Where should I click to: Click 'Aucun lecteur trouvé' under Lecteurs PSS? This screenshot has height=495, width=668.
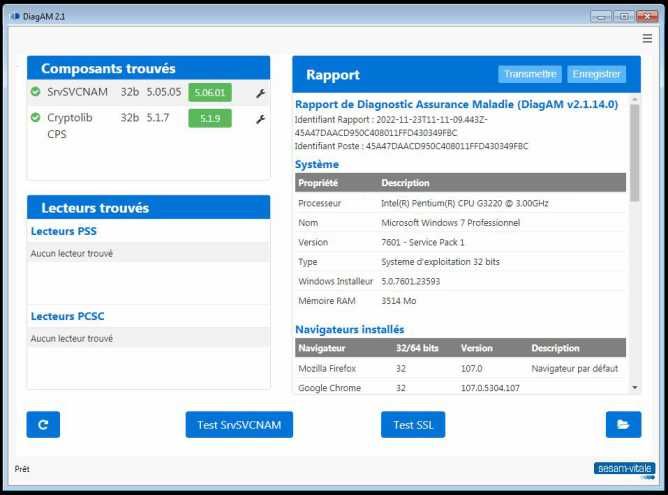(x=72, y=253)
